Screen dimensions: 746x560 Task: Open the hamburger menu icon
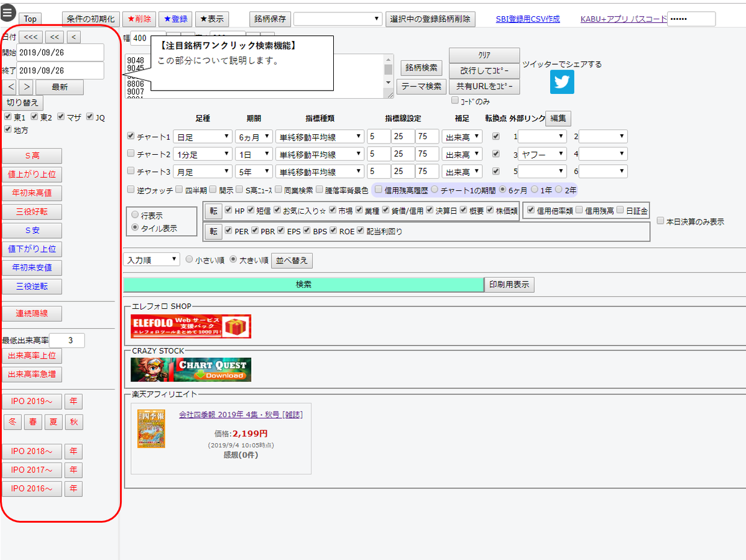pos(8,11)
